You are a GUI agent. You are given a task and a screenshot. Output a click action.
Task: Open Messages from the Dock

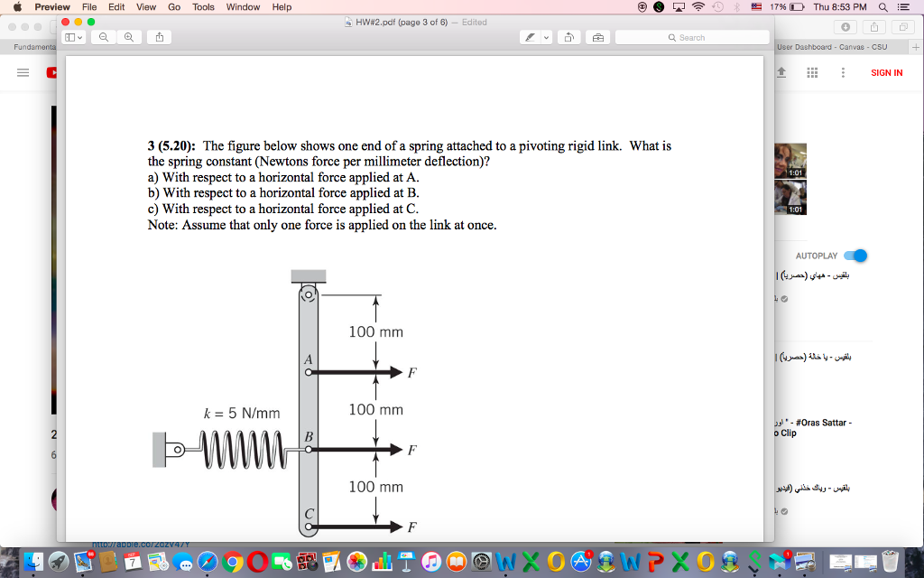pyautogui.click(x=182, y=562)
